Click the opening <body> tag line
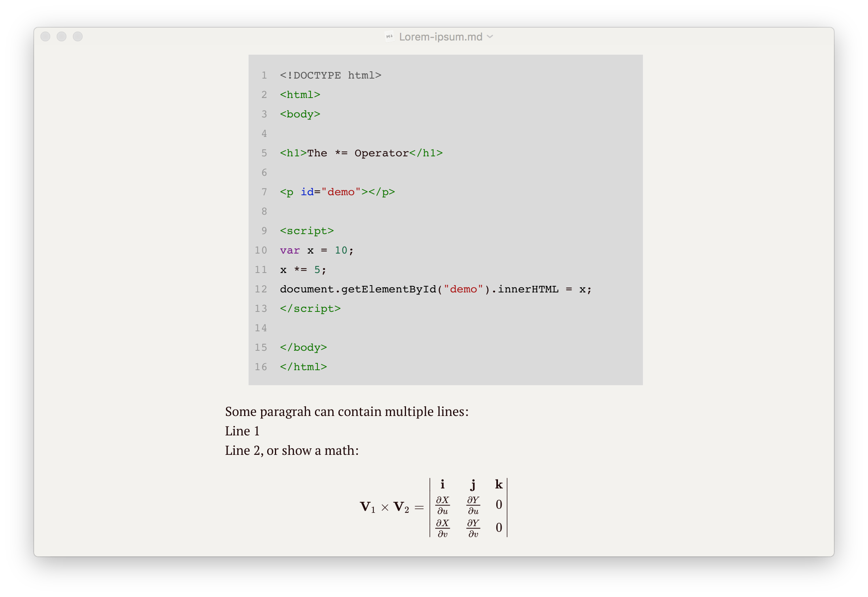The image size is (868, 597). point(300,114)
